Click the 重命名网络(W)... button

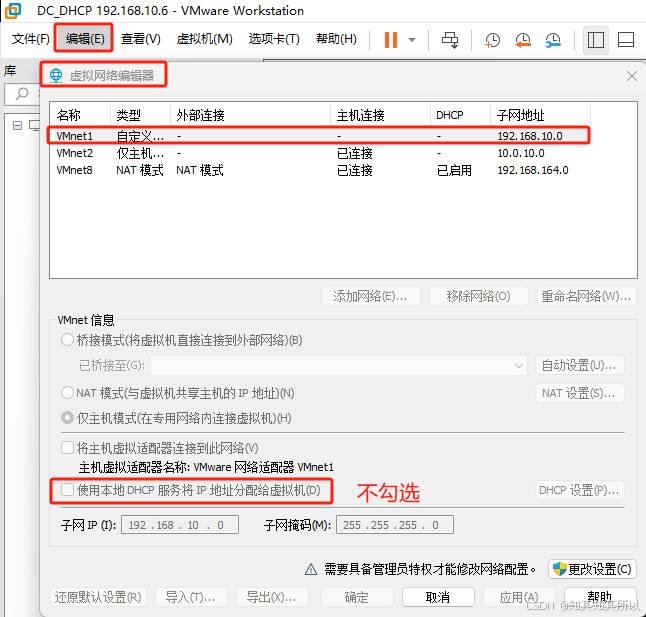(x=586, y=296)
